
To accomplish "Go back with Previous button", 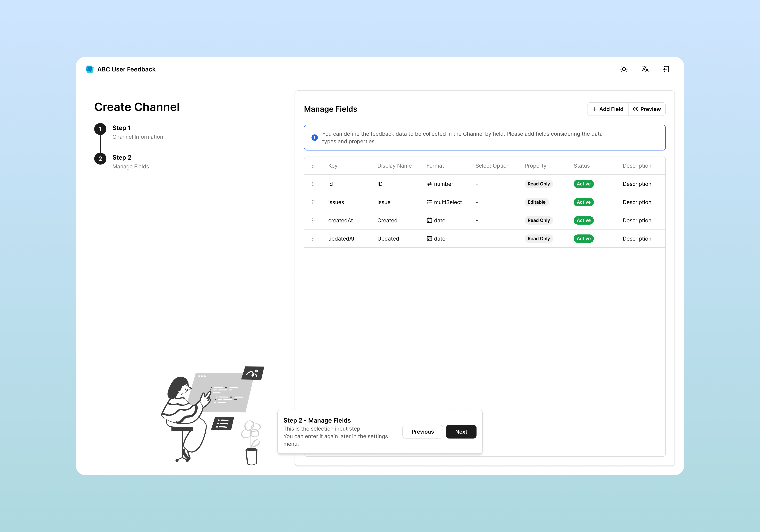I will tap(422, 431).
